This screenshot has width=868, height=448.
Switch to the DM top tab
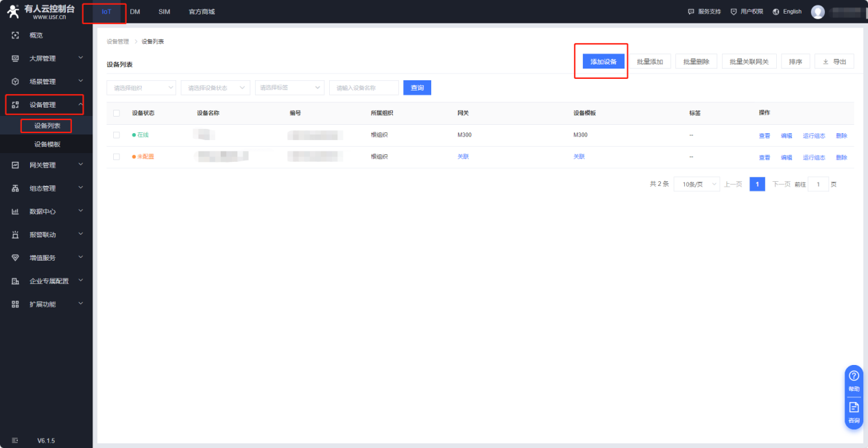pyautogui.click(x=135, y=12)
